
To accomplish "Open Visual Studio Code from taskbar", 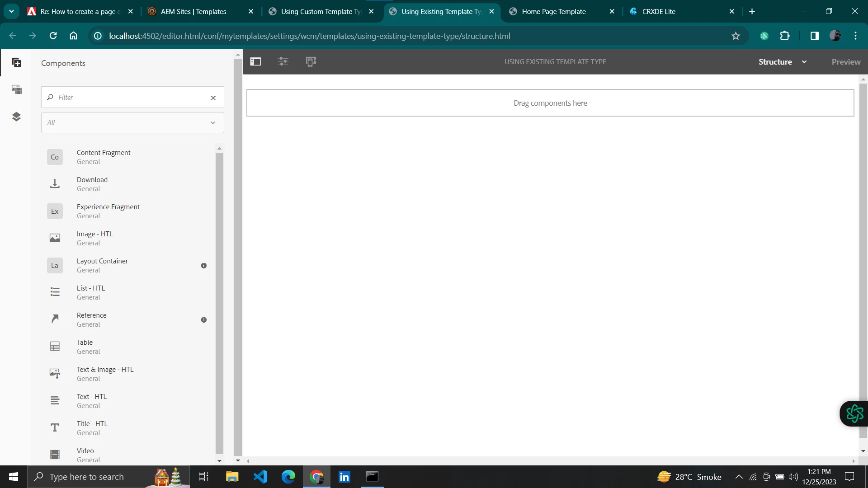I will (260, 477).
